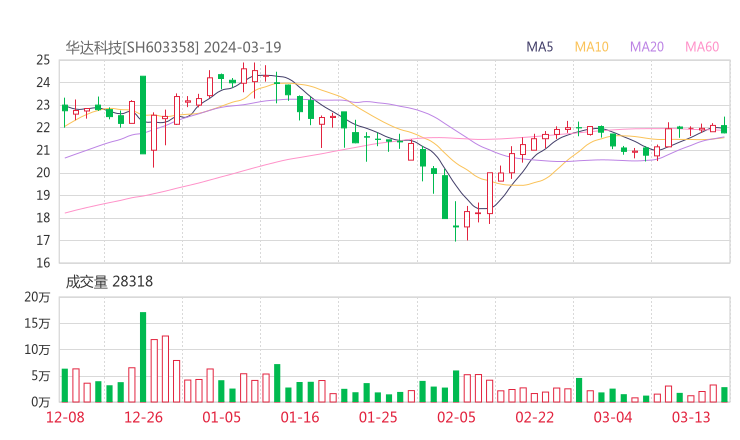
Task: Click the volume axis label 10万
Action: (37, 350)
